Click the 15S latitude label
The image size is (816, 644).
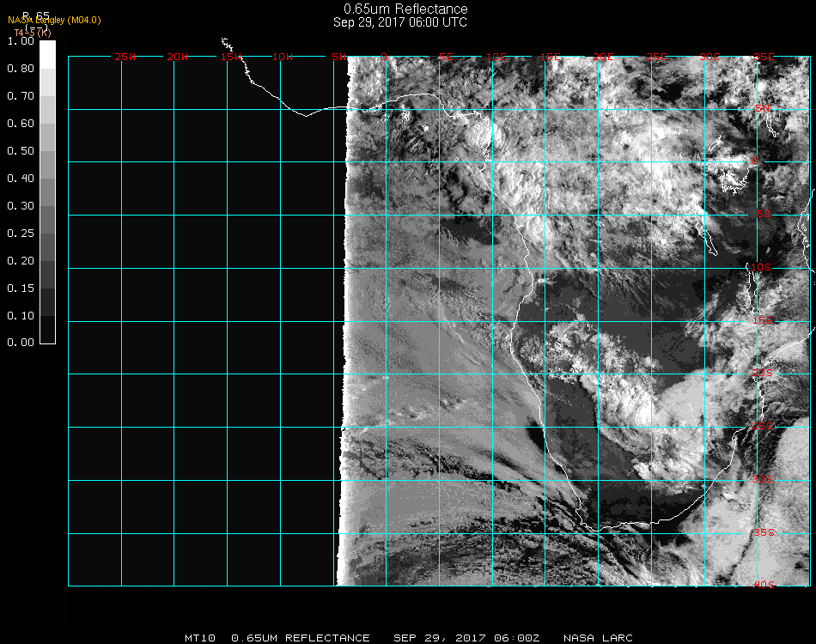[x=763, y=320]
